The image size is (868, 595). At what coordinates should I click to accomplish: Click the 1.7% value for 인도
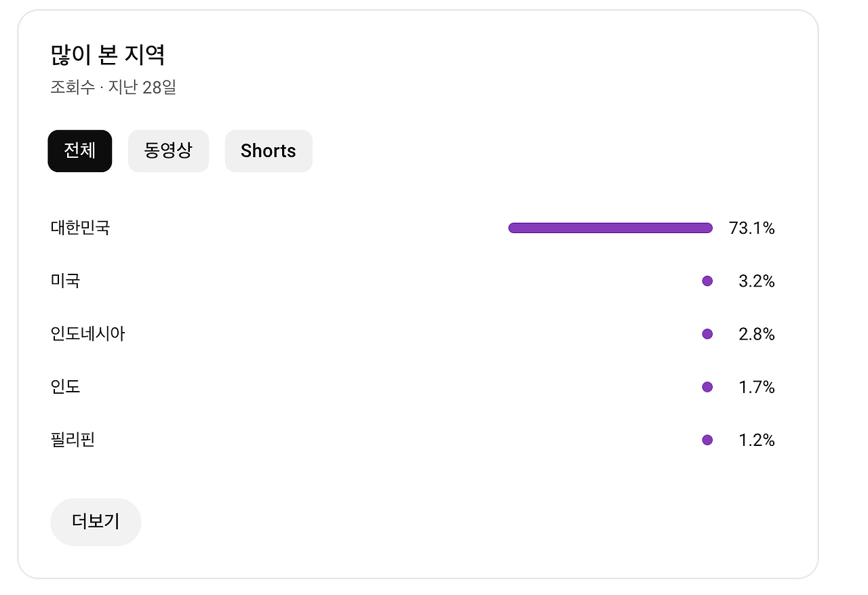(756, 387)
